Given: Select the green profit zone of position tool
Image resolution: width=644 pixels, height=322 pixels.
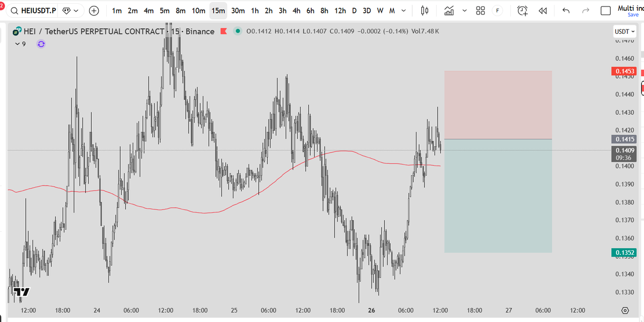Looking at the screenshot, I should (x=498, y=196).
